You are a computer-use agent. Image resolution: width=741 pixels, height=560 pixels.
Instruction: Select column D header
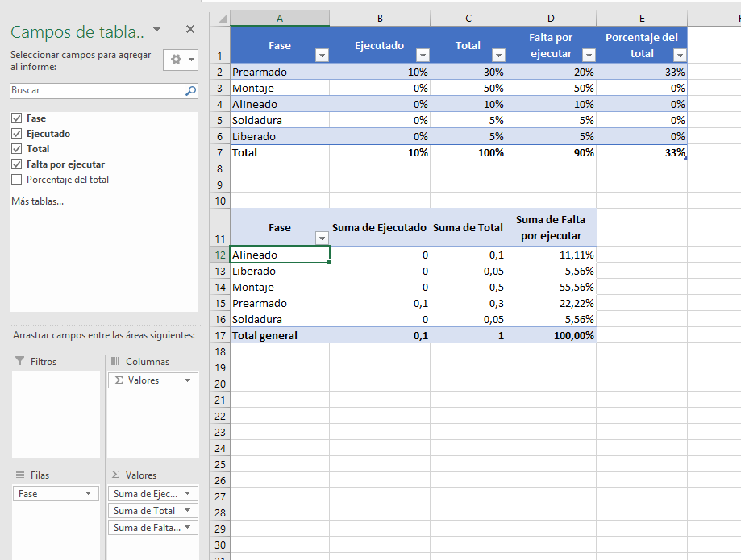coord(551,19)
